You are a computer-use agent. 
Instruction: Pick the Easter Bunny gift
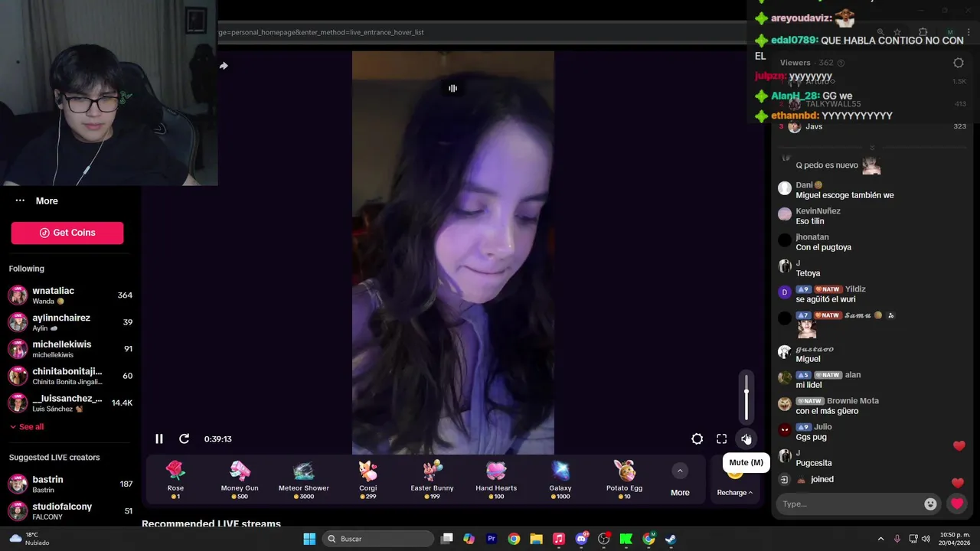click(x=432, y=479)
